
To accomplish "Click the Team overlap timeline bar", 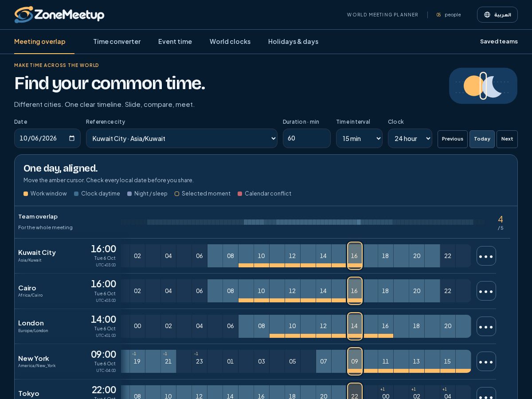I will point(303,222).
